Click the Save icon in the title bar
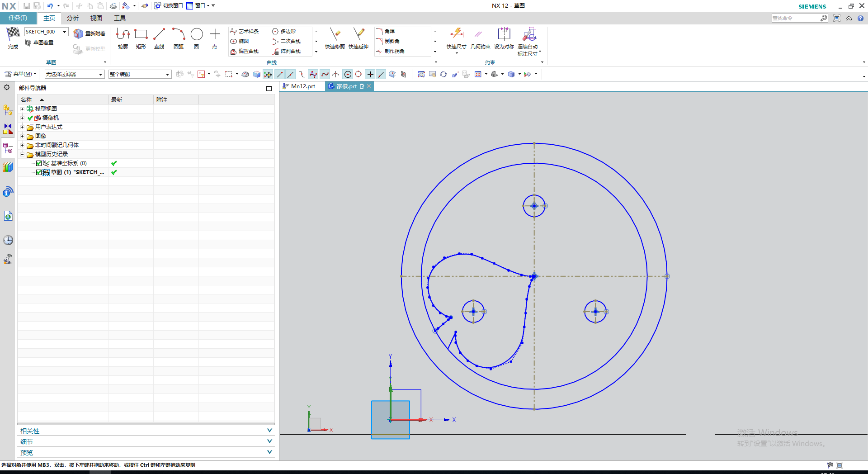Viewport: 868px width, 474px height. pos(27,6)
